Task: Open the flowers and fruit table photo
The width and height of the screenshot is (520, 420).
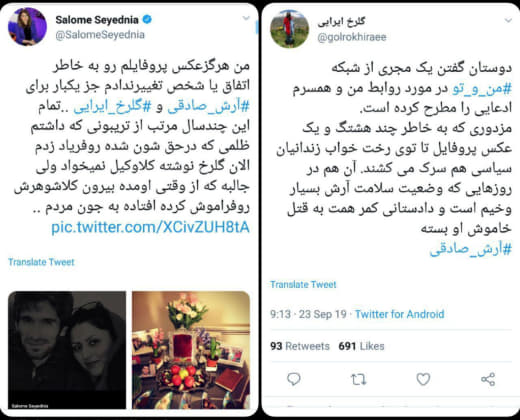Action: pyautogui.click(x=191, y=350)
